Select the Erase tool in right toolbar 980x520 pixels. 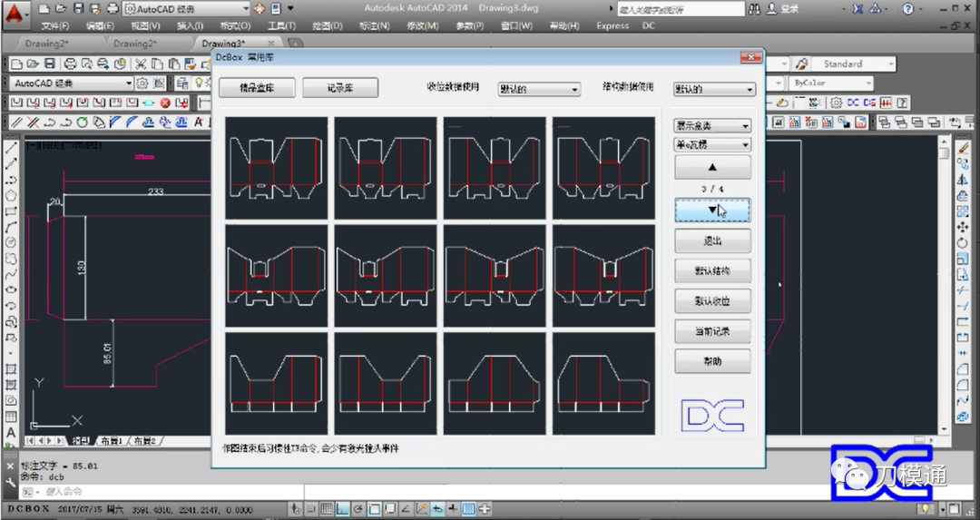click(x=963, y=148)
